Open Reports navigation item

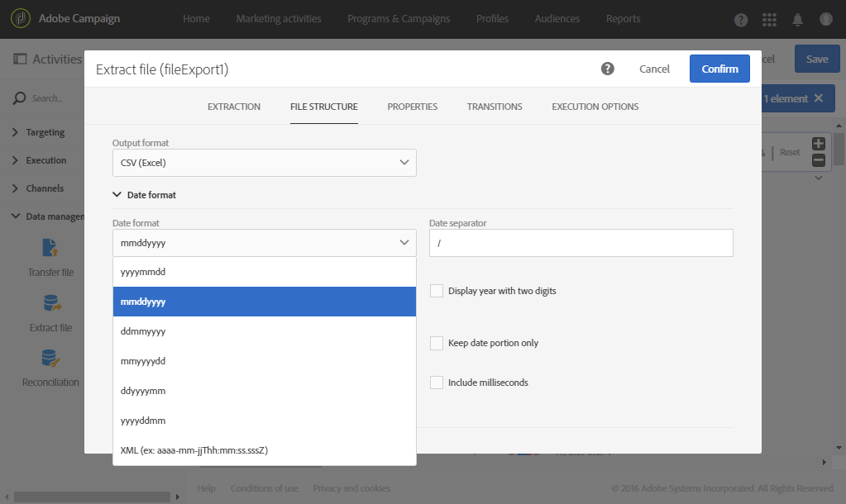point(624,18)
